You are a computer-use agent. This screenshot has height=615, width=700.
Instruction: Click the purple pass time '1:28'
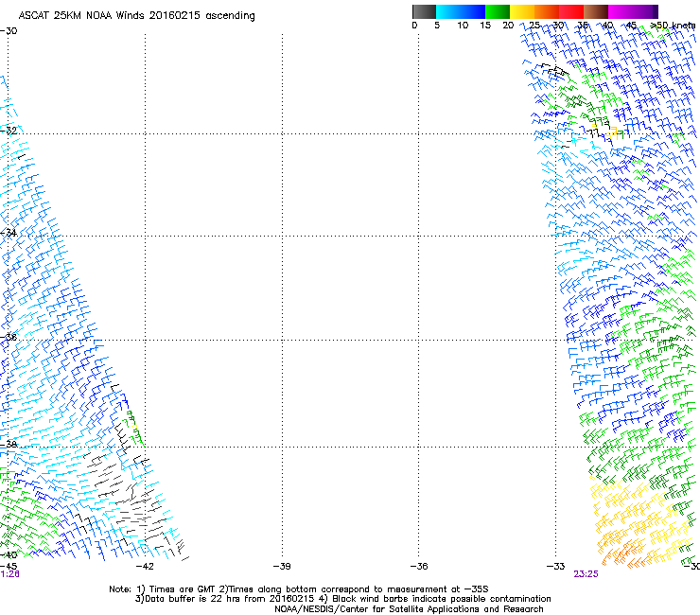pos(9,574)
